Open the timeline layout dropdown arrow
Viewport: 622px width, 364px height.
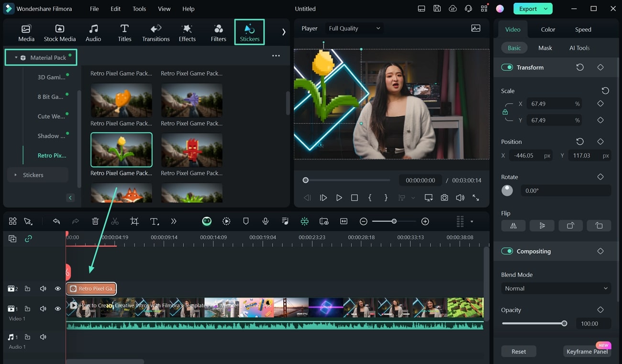point(472,221)
